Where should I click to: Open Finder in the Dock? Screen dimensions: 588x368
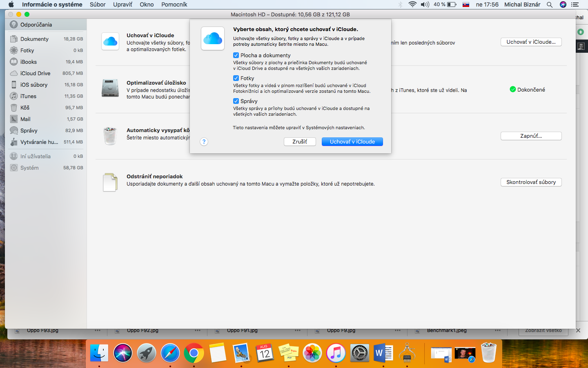pyautogui.click(x=99, y=352)
